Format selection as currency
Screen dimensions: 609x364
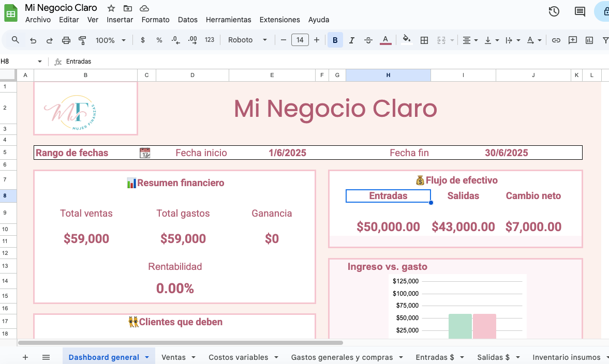[143, 40]
